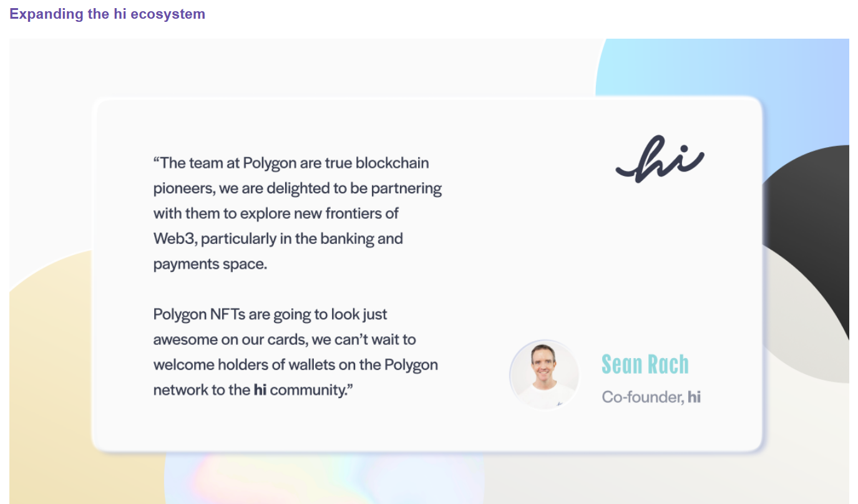Image resolution: width=858 pixels, height=504 pixels.
Task: Click the word "Web3" in the quote
Action: coord(175,239)
